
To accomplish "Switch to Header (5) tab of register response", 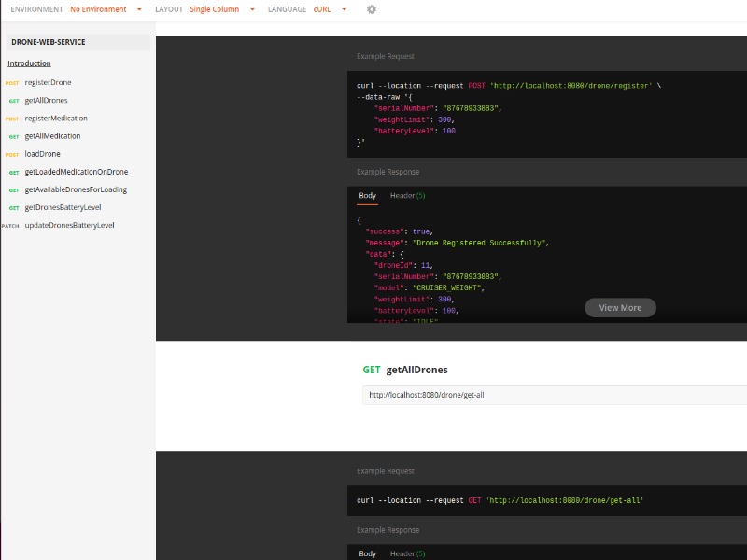I will (x=407, y=196).
